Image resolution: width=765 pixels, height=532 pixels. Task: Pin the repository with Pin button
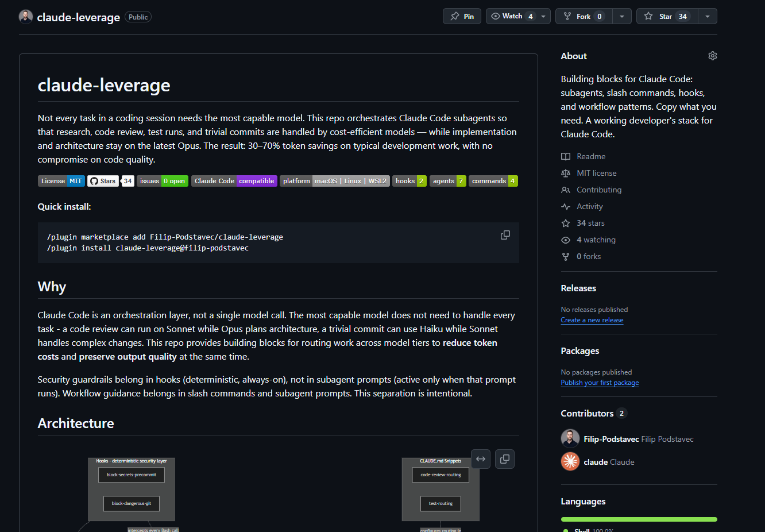[462, 16]
